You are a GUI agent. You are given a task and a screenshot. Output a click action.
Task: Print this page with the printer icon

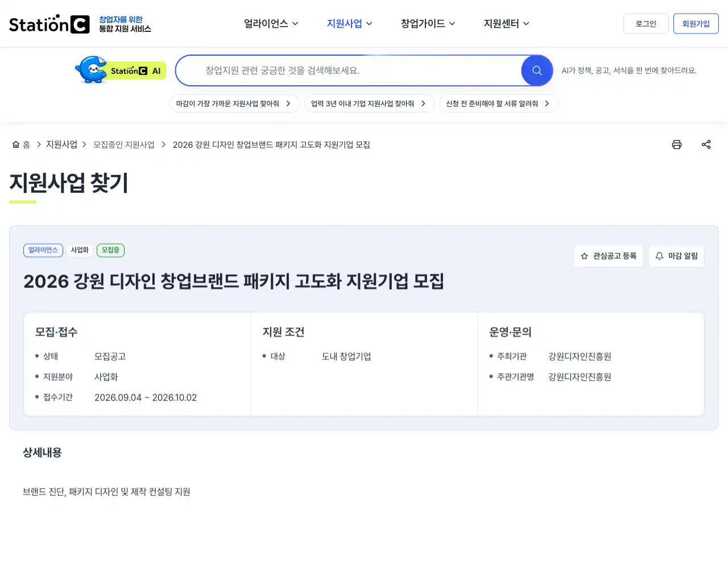click(x=677, y=144)
